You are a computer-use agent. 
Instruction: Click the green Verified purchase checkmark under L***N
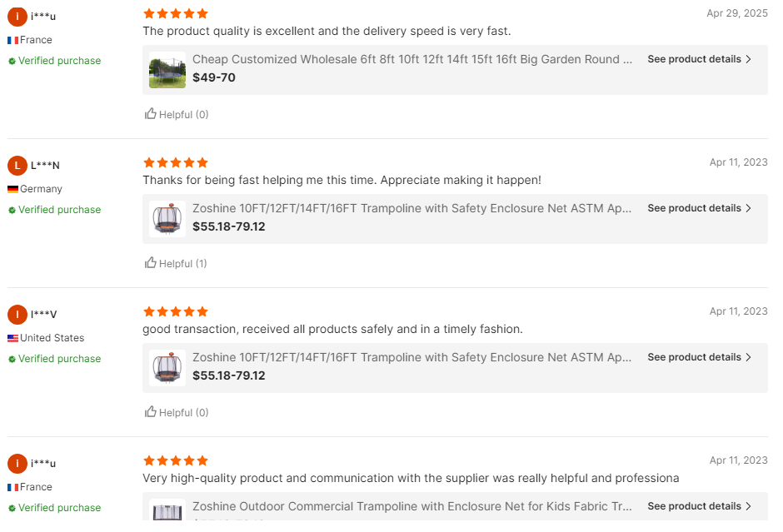coord(12,209)
